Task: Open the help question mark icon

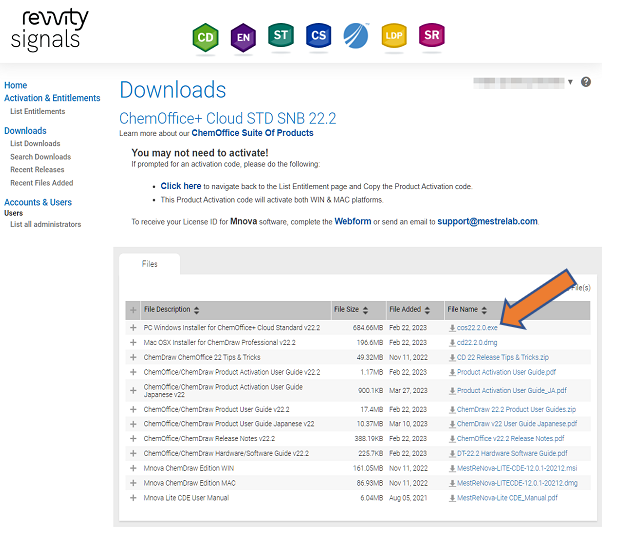Action: [x=586, y=82]
